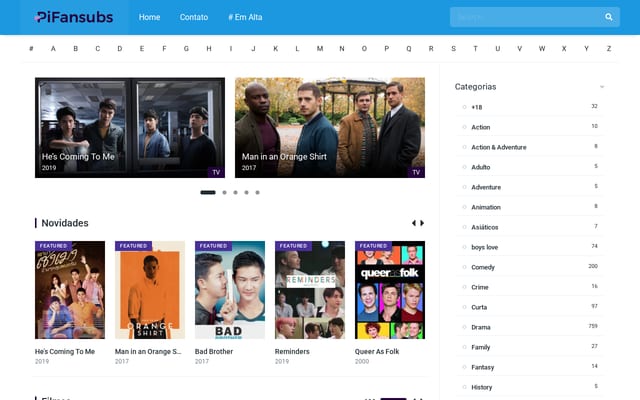This screenshot has width=640, height=400.
Task: Select the third carousel slide dot
Action: click(236, 192)
